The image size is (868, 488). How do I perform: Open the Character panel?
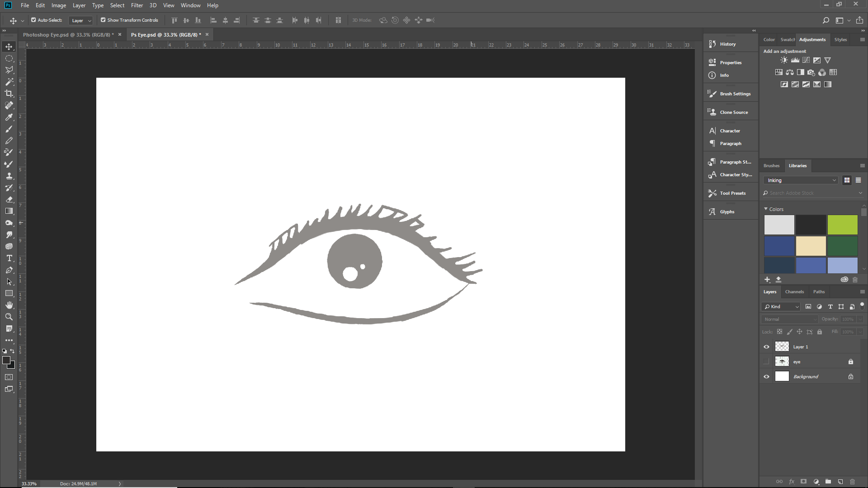[731, 131]
